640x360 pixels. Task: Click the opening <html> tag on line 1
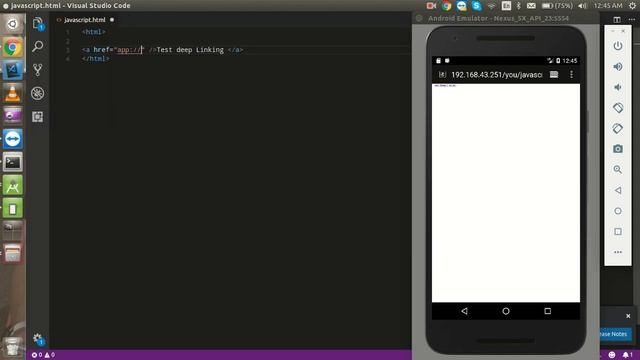93,32
